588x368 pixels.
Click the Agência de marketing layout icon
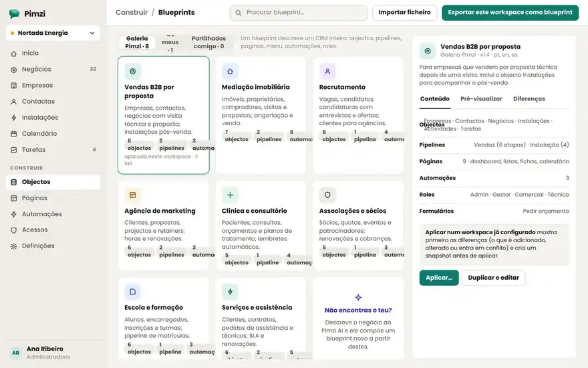[133, 195]
